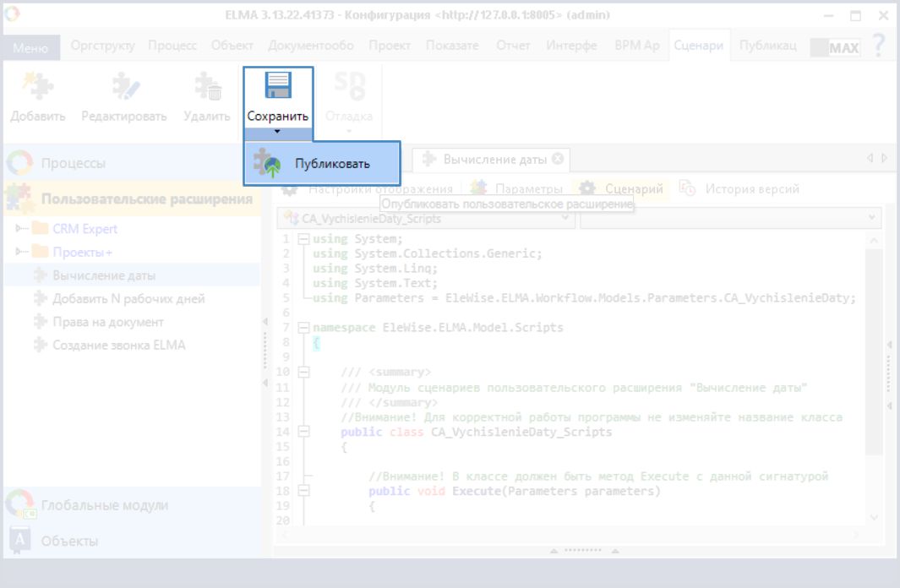Screen dimensions: 900x588
Task: Open the Настройки отображения sub-tab
Action: click(368, 188)
